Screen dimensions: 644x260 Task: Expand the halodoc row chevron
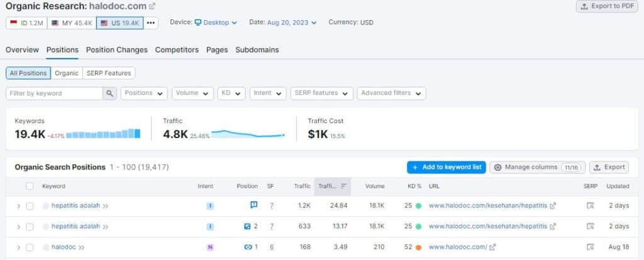18,247
